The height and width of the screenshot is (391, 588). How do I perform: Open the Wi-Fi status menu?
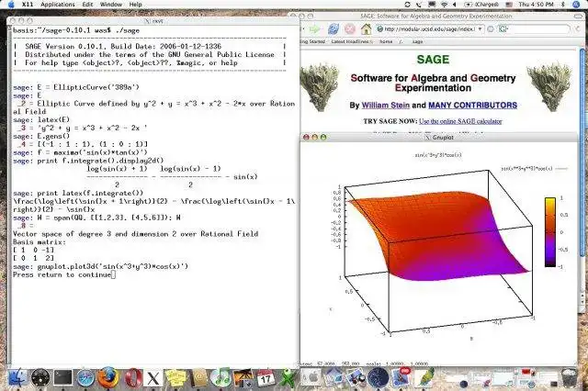pos(445,5)
